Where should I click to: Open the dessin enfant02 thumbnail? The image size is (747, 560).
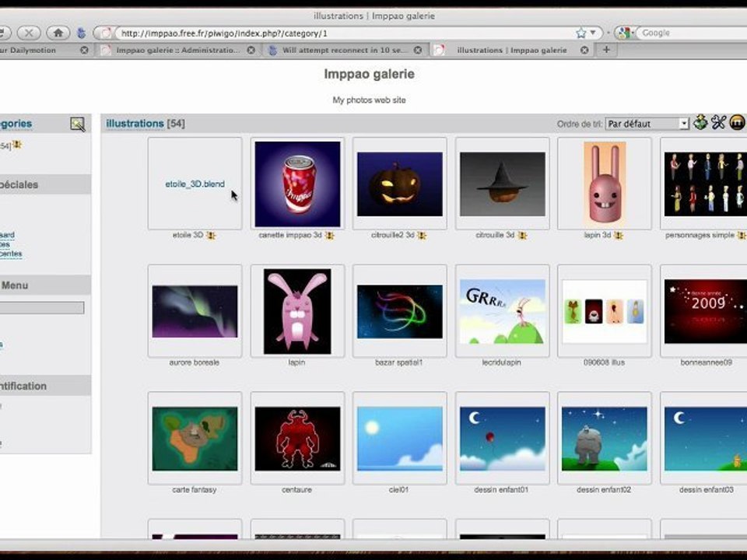pyautogui.click(x=605, y=439)
